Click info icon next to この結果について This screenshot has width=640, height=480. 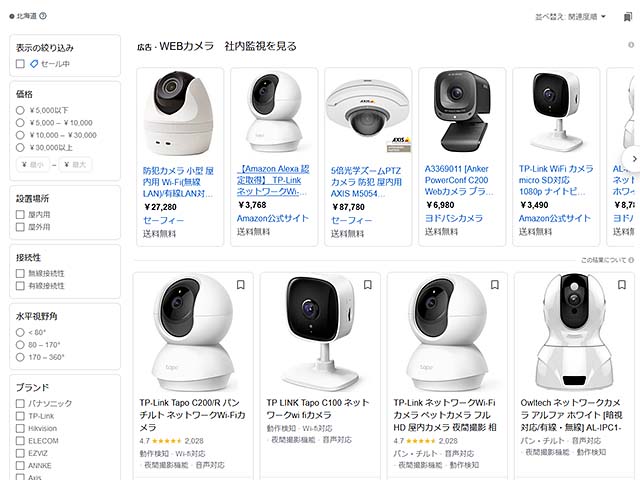pos(631,260)
